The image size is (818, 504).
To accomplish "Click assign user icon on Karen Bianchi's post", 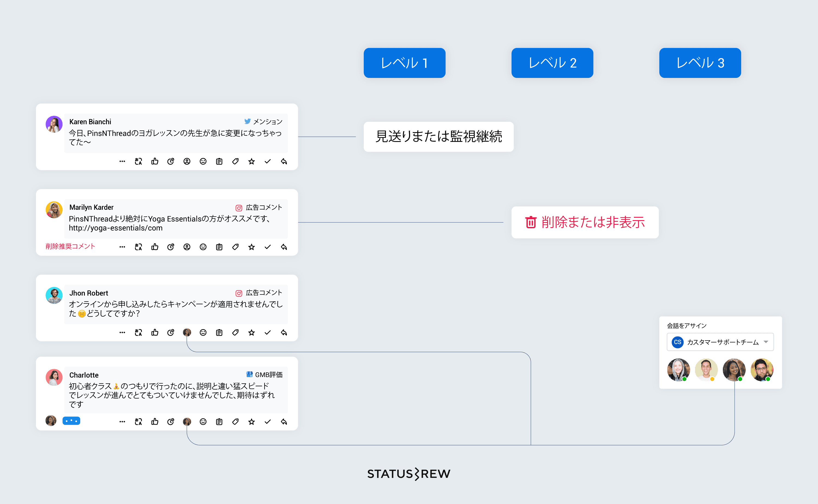I will (187, 161).
